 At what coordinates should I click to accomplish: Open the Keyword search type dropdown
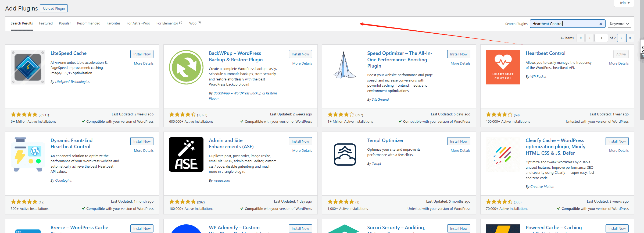620,24
